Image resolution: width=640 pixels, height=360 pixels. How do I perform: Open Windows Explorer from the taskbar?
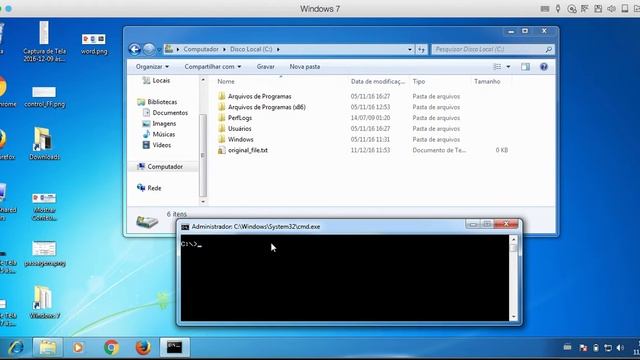point(48,347)
